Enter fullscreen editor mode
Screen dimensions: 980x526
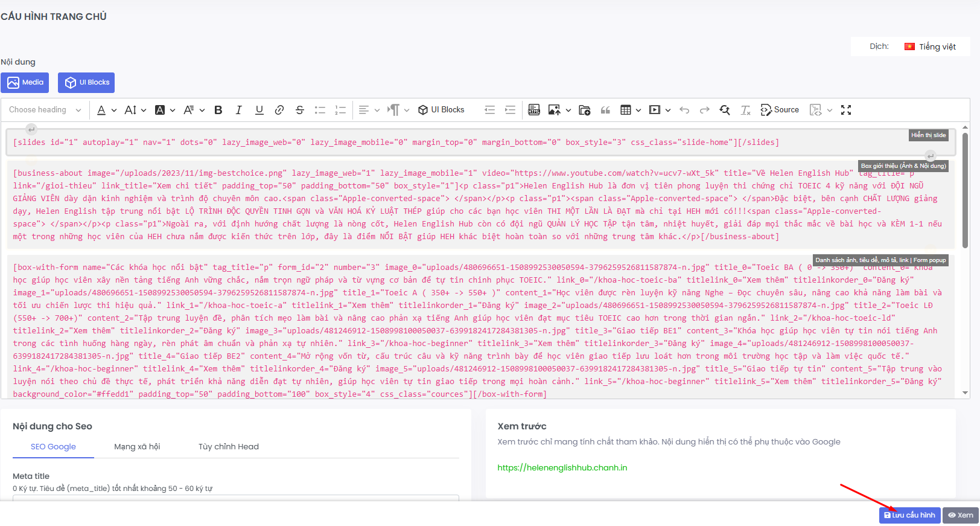(846, 110)
